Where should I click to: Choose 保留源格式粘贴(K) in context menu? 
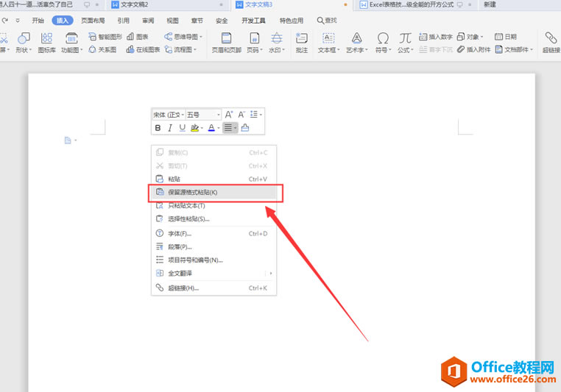click(x=214, y=192)
